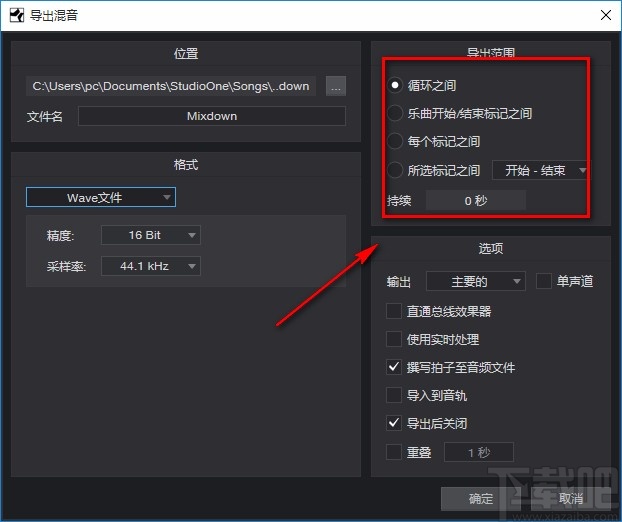Screen dimensions: 622x522
Task: Select the 循环之间 radio option
Action: (395, 85)
